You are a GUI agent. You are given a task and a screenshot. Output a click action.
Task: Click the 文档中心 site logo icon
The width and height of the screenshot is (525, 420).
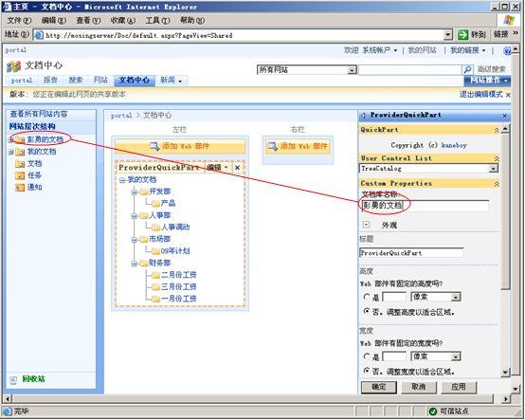[13, 66]
